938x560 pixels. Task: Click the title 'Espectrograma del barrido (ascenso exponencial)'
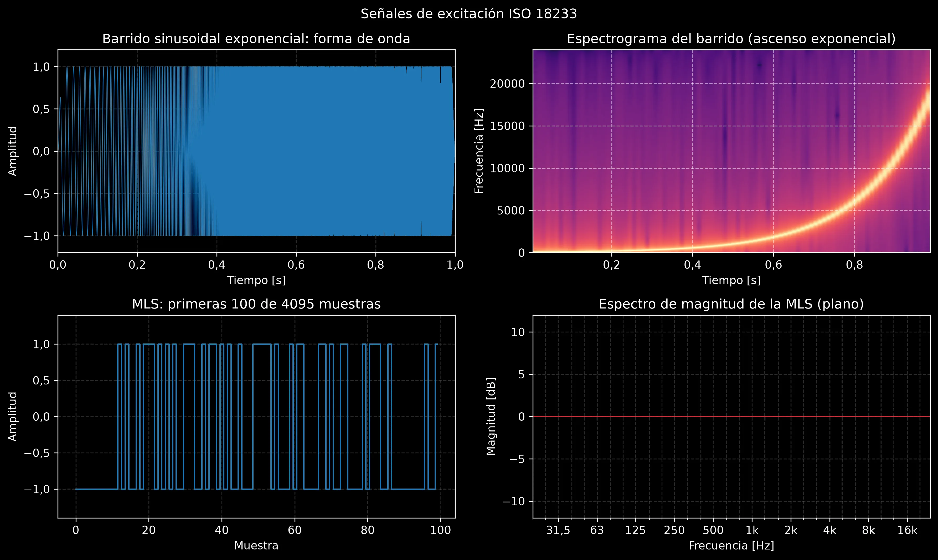point(731,39)
